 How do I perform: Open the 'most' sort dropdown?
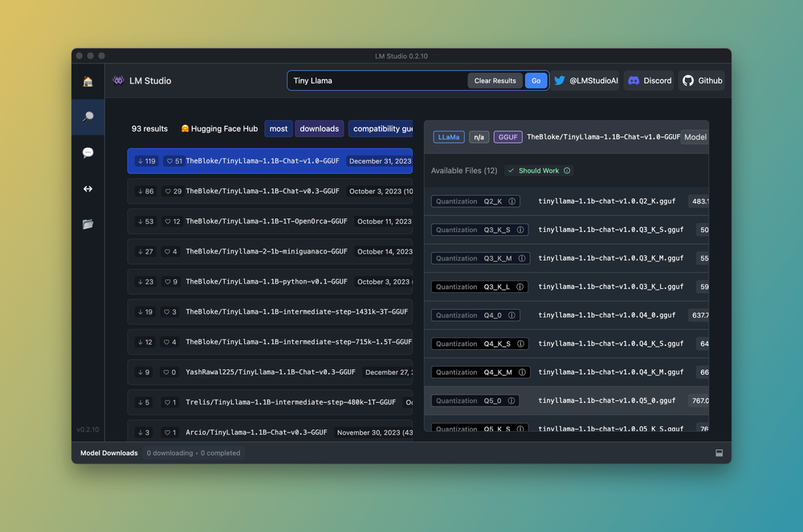point(279,128)
